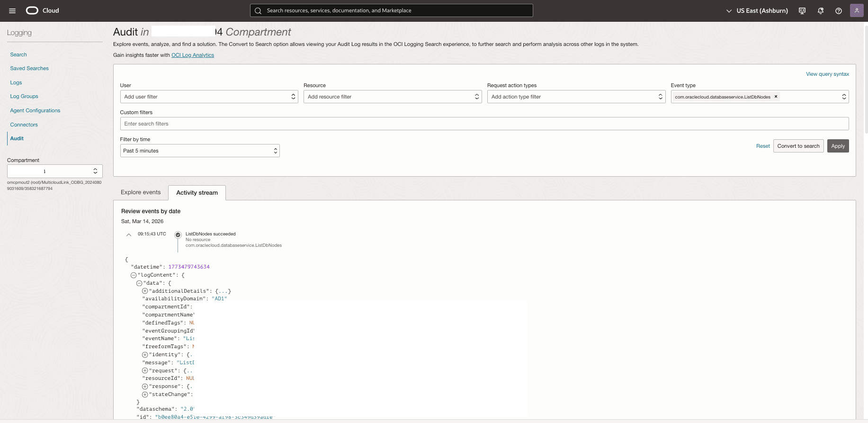Viewport: 868px width, 423px height.
Task: Collapse the 09:15:43 UTC event entry
Action: [x=128, y=234]
